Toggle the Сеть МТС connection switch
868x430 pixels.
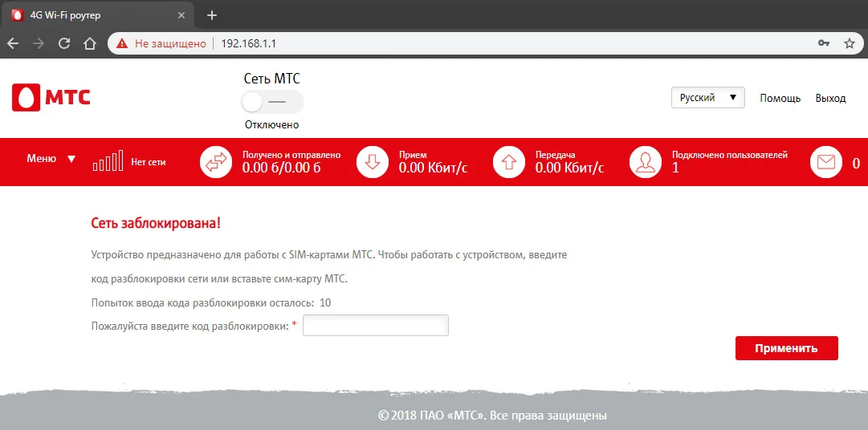click(272, 102)
